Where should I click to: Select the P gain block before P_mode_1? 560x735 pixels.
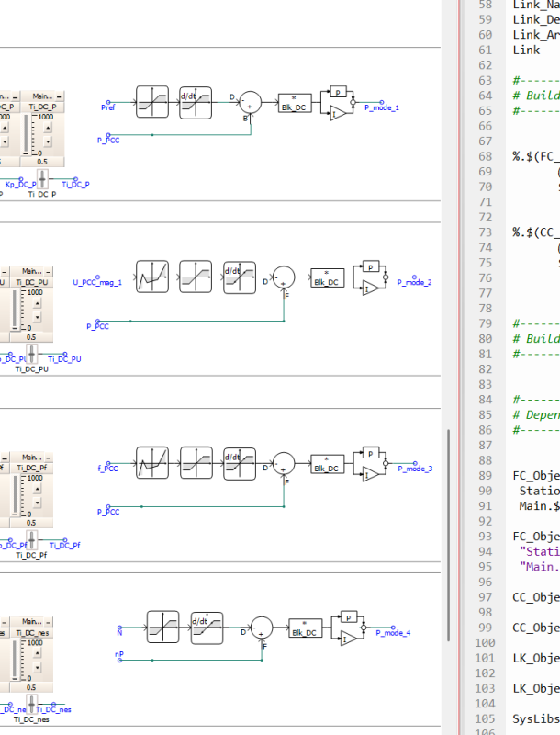click(x=338, y=91)
